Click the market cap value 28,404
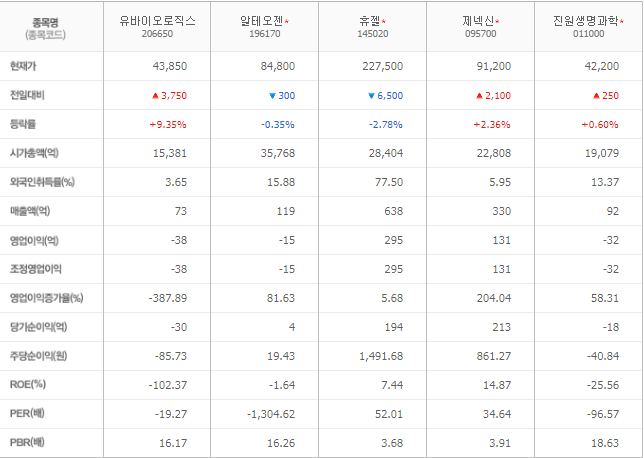This screenshot has height=458, width=644. [x=386, y=153]
